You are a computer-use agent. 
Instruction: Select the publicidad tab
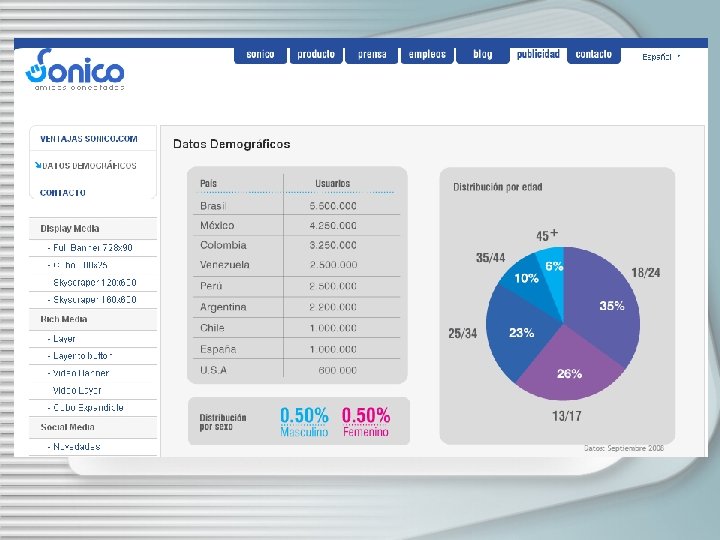[538, 55]
